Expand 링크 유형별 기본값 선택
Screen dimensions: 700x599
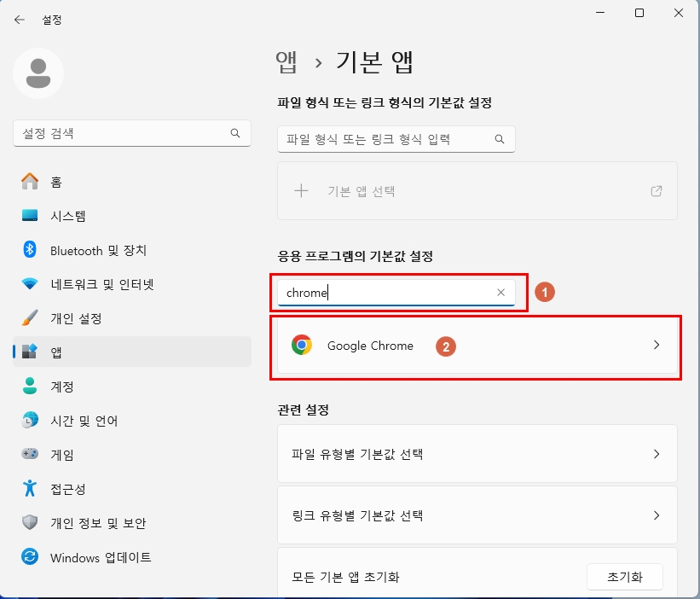click(x=656, y=515)
